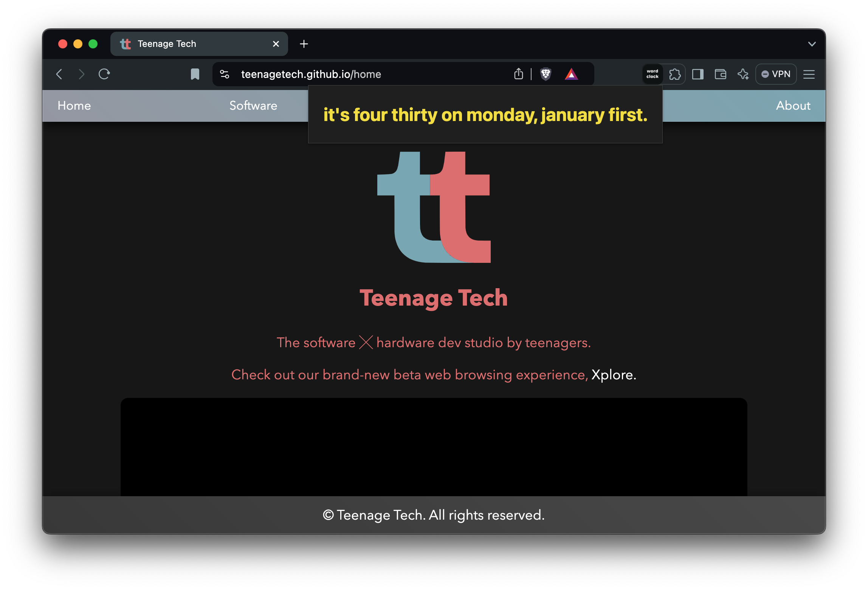868x590 pixels.
Task: Toggle the sidebar panel icon
Action: click(x=697, y=74)
